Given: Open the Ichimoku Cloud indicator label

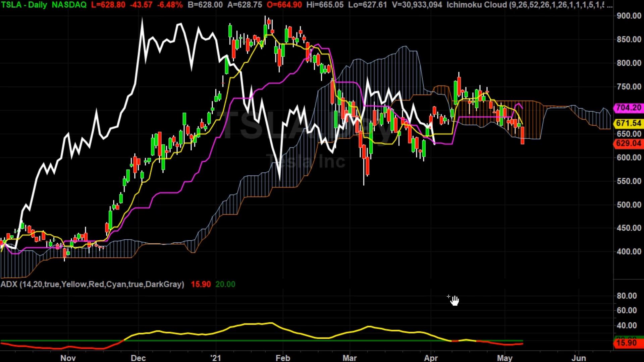Looking at the screenshot, I should point(529,5).
